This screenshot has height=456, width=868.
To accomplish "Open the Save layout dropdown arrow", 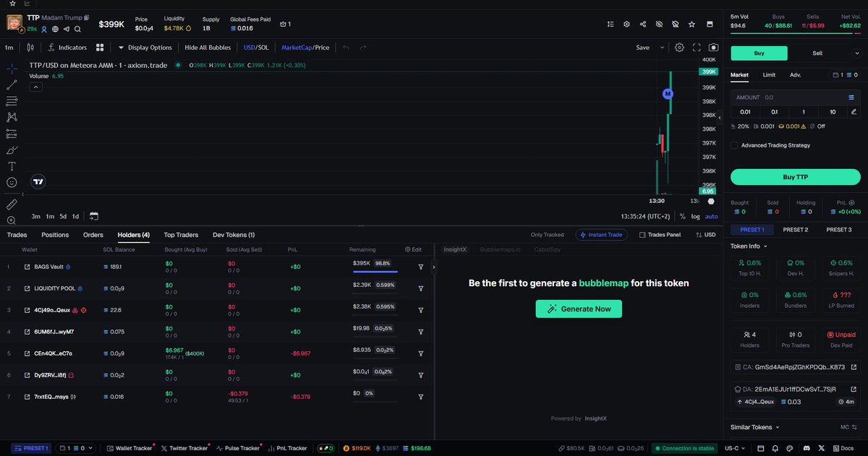I will (662, 48).
